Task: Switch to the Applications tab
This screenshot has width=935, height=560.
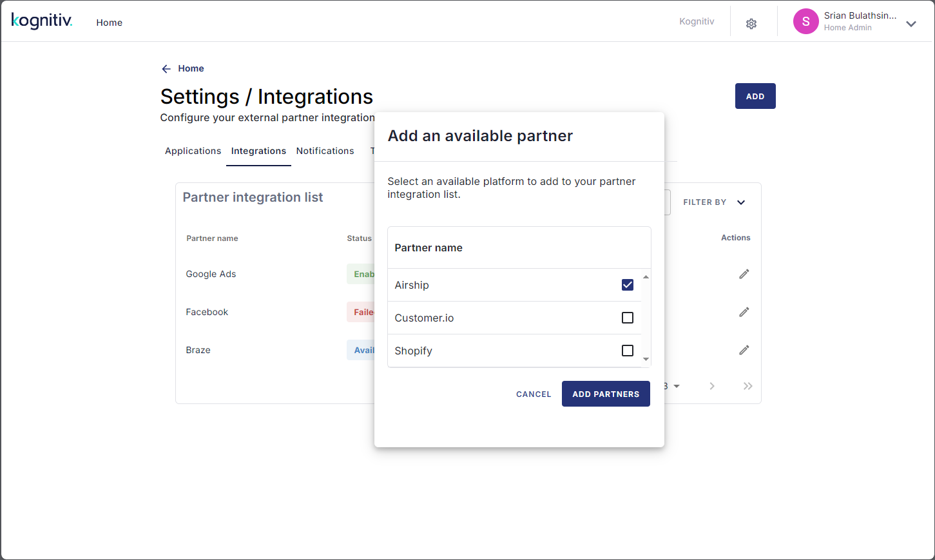Action: pyautogui.click(x=193, y=151)
